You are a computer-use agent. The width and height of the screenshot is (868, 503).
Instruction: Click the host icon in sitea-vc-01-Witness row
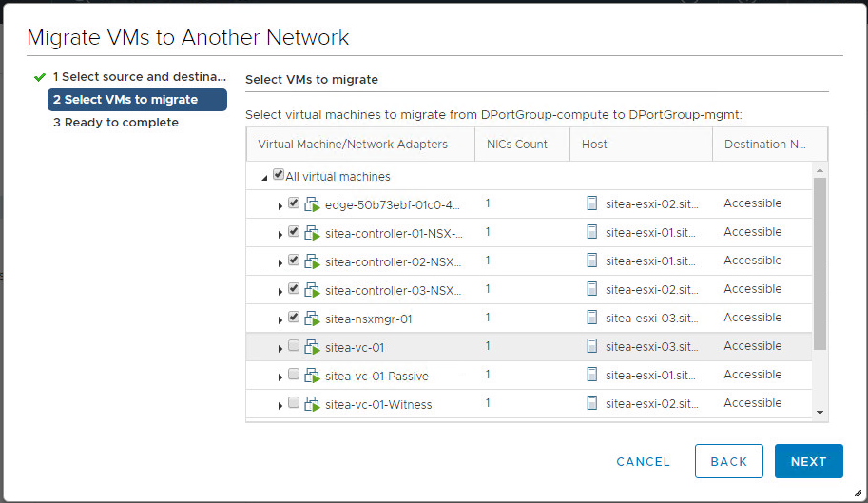[x=592, y=403]
